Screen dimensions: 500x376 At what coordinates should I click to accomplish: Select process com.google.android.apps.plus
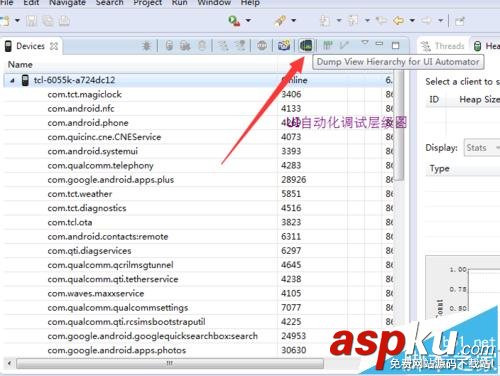(x=111, y=180)
